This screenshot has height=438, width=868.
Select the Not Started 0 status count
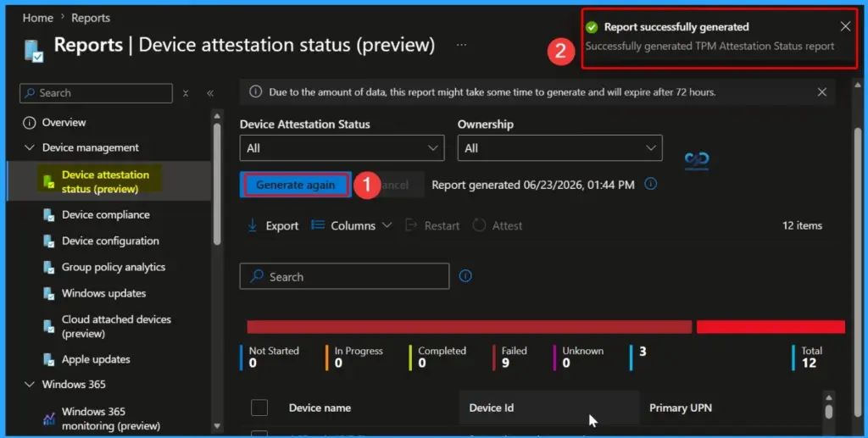coord(270,358)
